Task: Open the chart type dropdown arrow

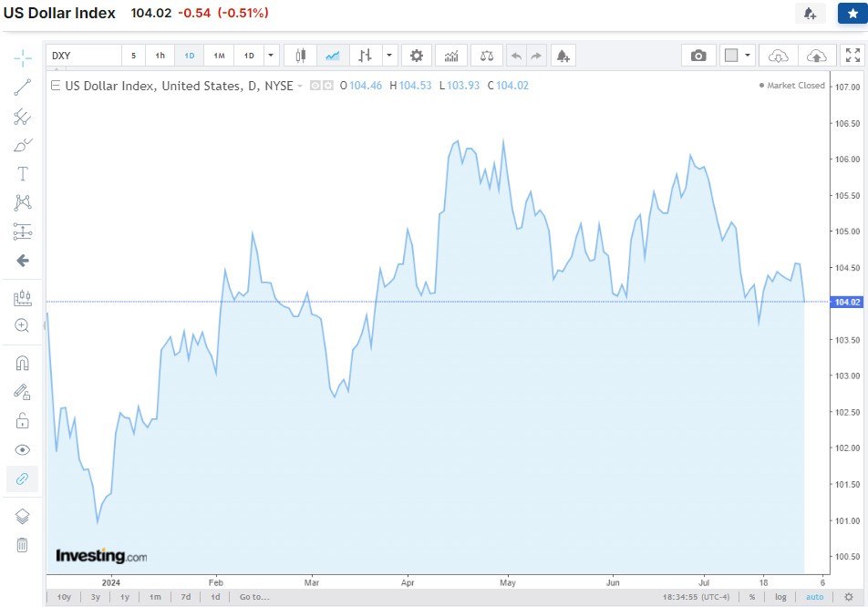Action: 389,55
